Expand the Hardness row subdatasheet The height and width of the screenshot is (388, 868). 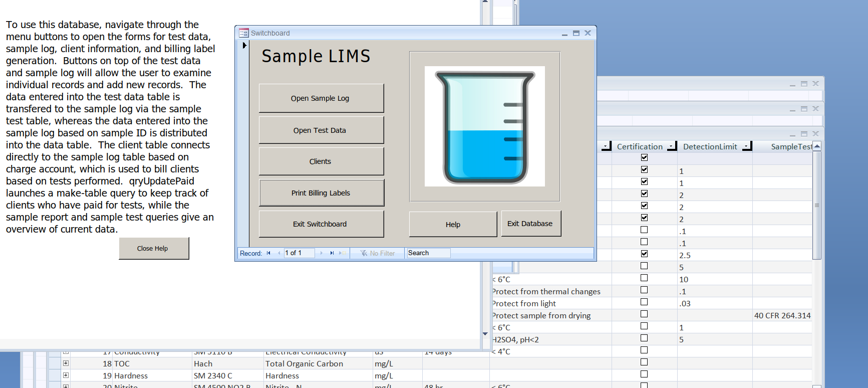click(66, 375)
